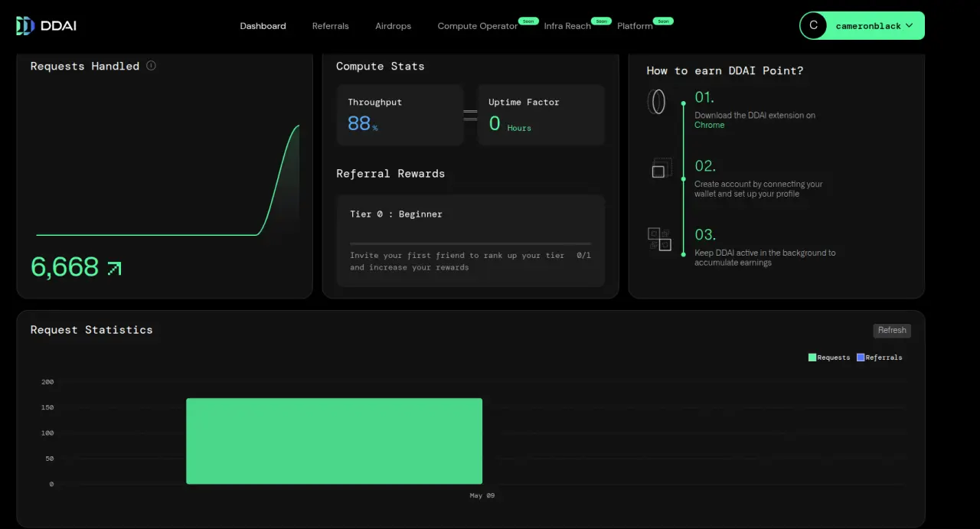Toggle the Referrals legend series
This screenshot has width=980, height=529.
tap(880, 358)
